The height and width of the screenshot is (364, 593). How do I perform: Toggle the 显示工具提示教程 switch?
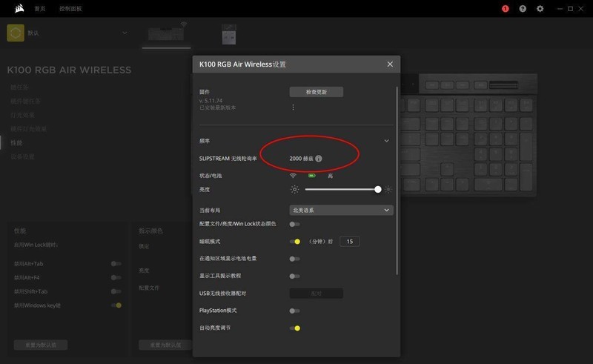tap(294, 277)
